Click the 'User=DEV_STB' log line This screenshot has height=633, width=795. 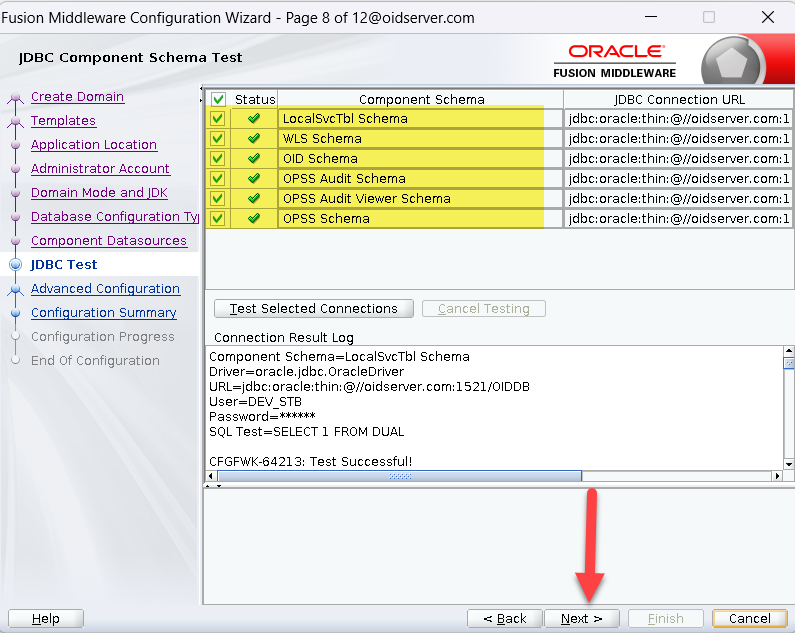[x=255, y=402]
